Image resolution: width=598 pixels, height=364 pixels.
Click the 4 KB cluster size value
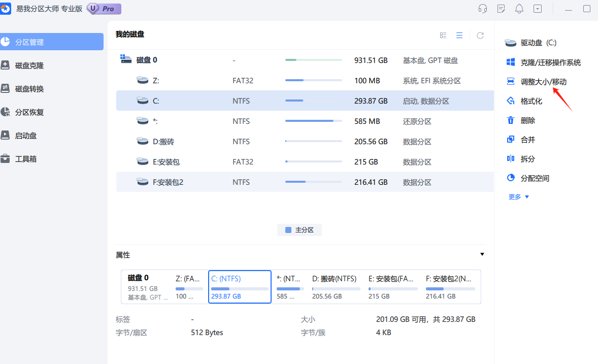(x=384, y=333)
